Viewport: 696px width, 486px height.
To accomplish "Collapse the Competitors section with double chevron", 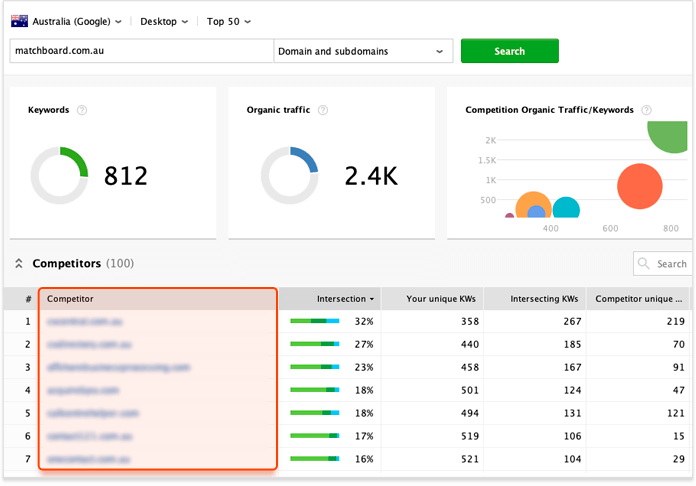I will pyautogui.click(x=19, y=263).
